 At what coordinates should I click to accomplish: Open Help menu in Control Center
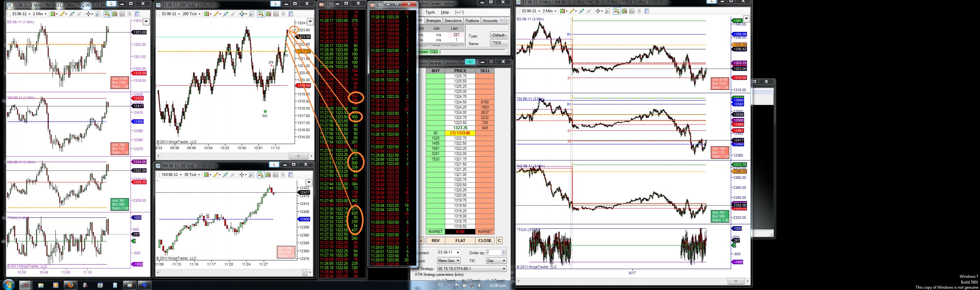click(445, 13)
